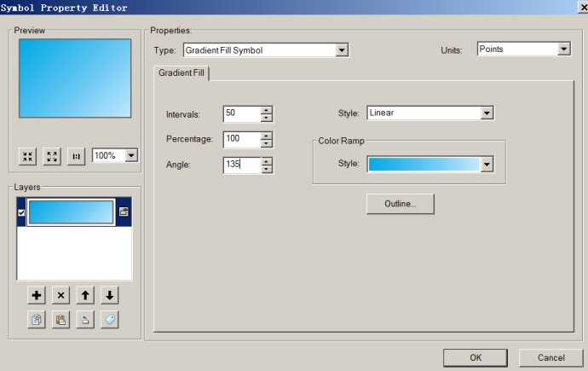Open the Color Ramp Style dropdown arrow

(487, 165)
